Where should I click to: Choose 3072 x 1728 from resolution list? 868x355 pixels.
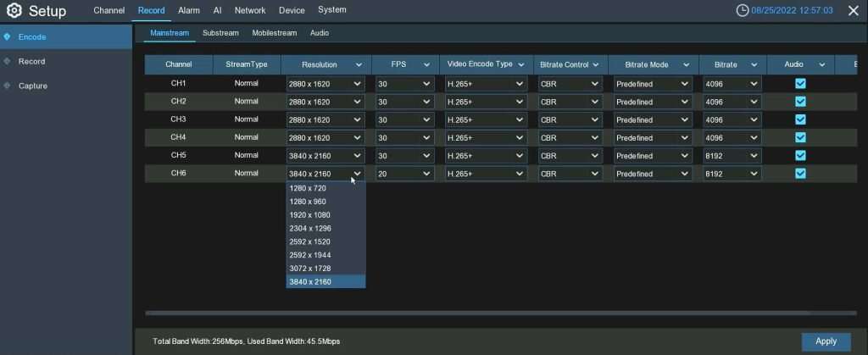click(325, 269)
